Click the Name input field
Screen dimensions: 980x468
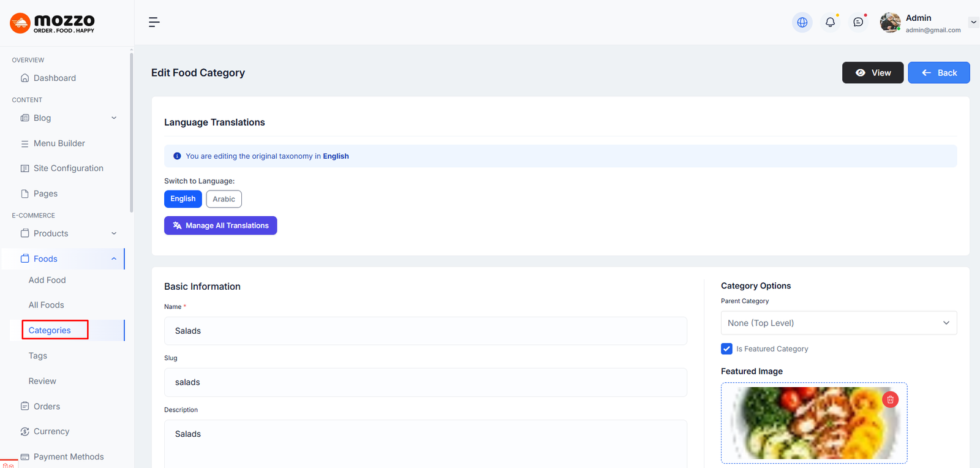tap(425, 331)
